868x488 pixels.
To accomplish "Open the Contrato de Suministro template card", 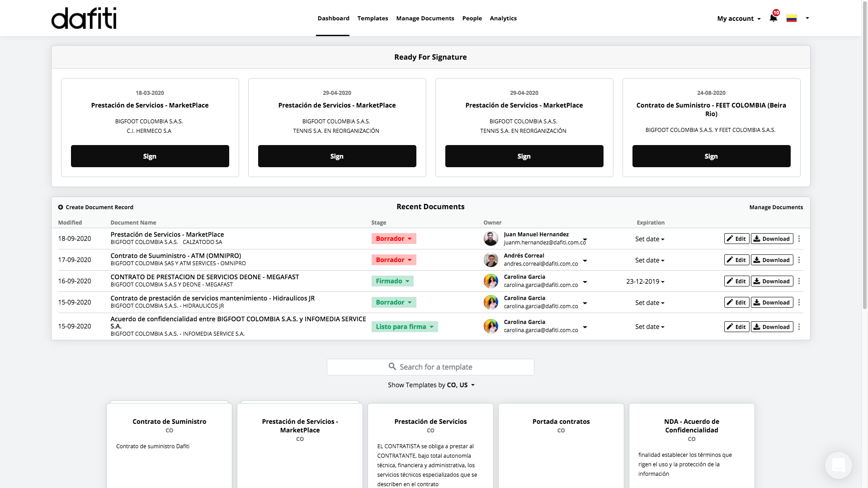I will pyautogui.click(x=169, y=445).
